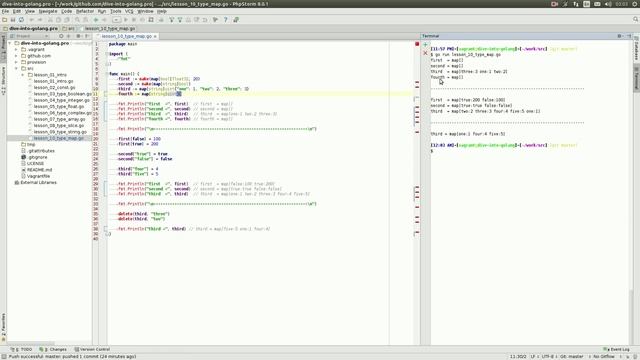Hide the Terminal panel with the pin icon
This screenshot has width=640, height=360.
pos(629,36)
